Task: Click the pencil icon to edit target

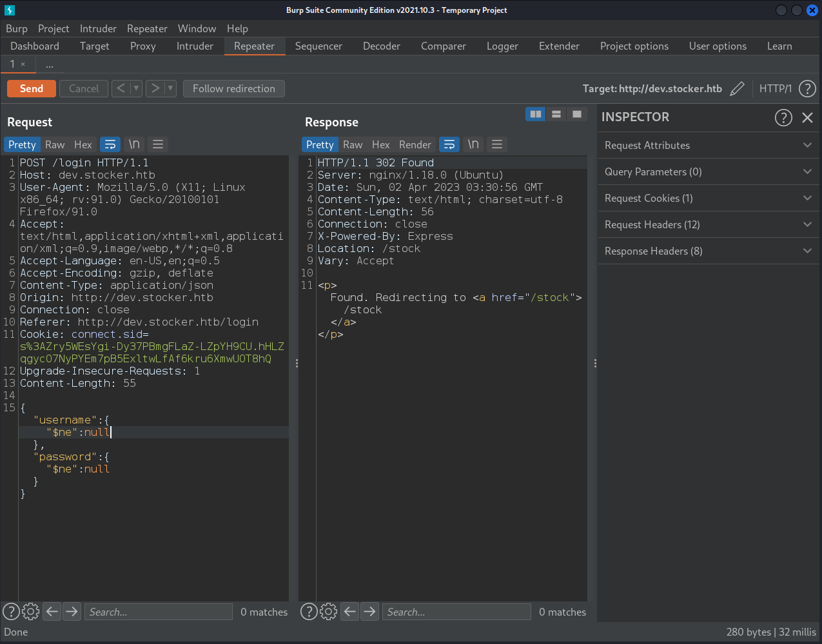Action: point(737,89)
